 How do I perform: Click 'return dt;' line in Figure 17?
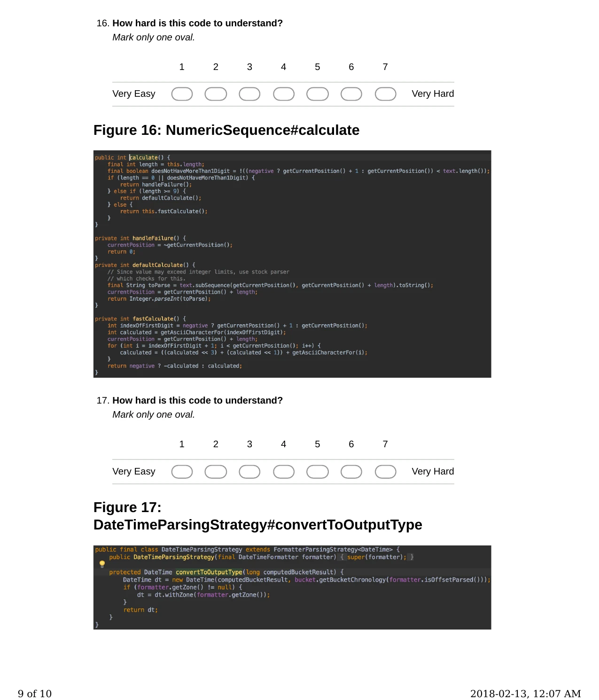coord(140,610)
